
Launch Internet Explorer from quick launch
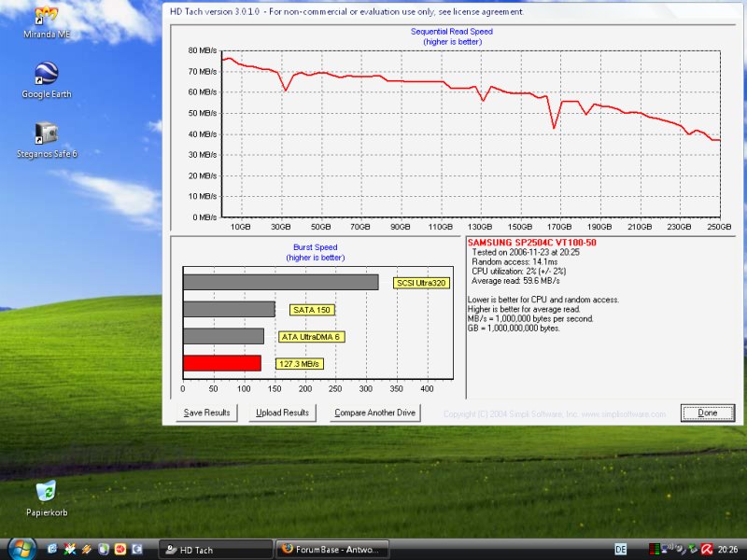[52, 549]
